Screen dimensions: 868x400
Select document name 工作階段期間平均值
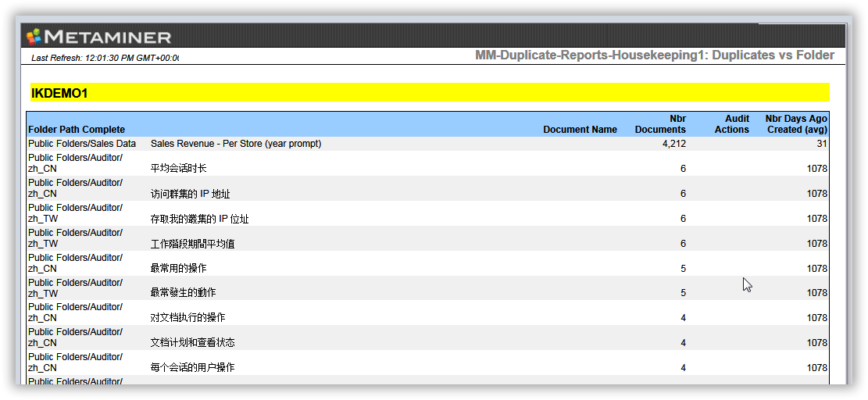(x=193, y=244)
